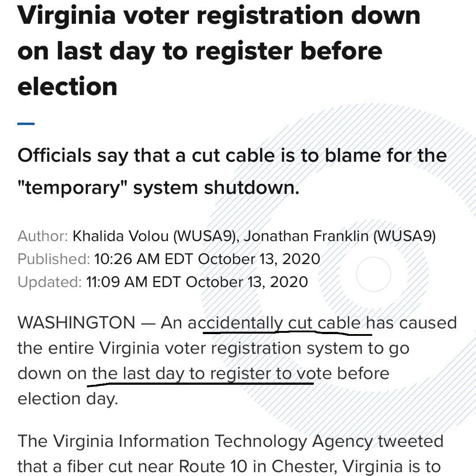476x476 pixels.
Task: Click the words "election day." ending the first paragraph
Action: point(67,399)
